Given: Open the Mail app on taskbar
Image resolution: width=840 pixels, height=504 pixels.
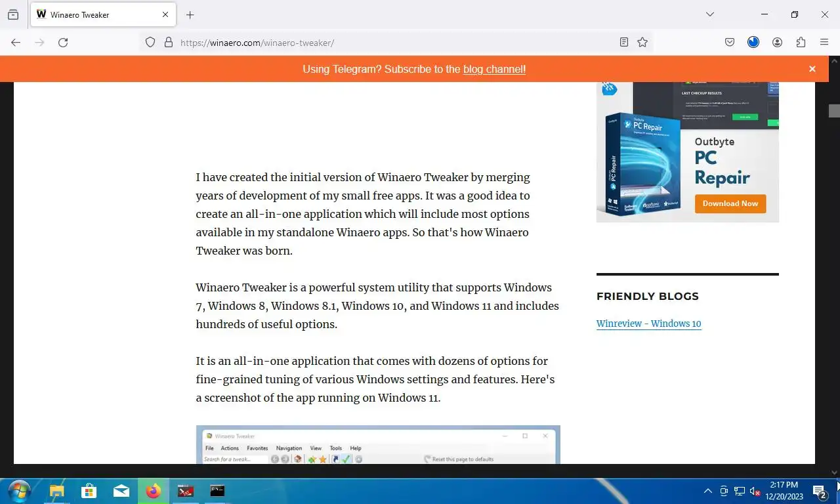Looking at the screenshot, I should pos(121,491).
